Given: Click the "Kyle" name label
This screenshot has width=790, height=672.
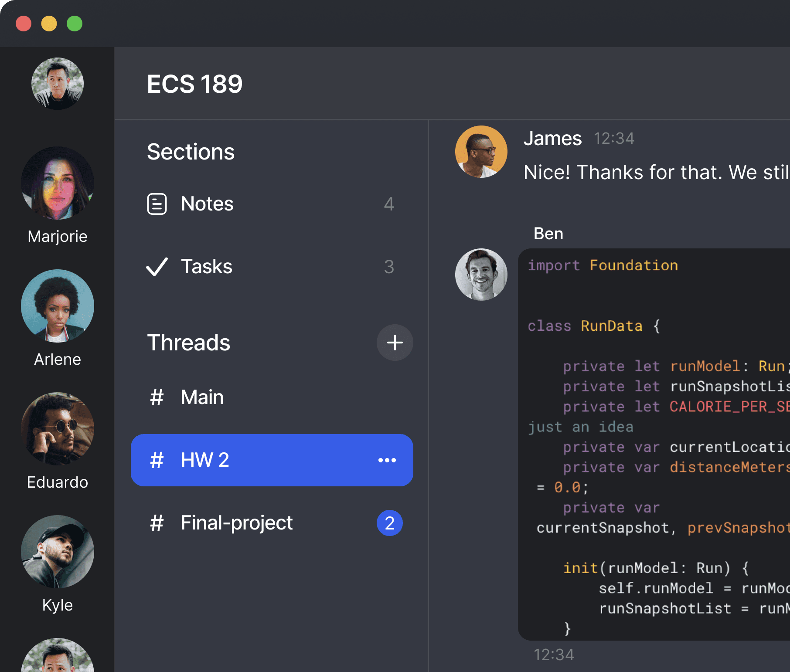Looking at the screenshot, I should coord(58,605).
